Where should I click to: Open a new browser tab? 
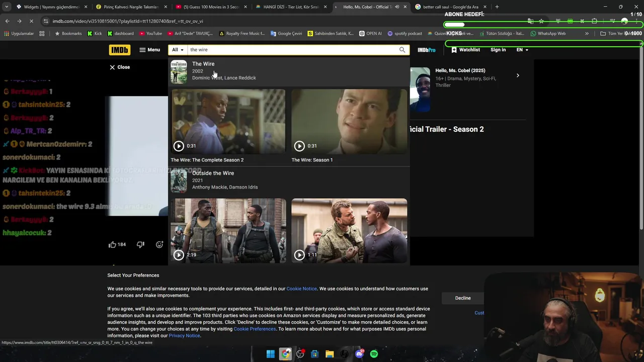497,7
